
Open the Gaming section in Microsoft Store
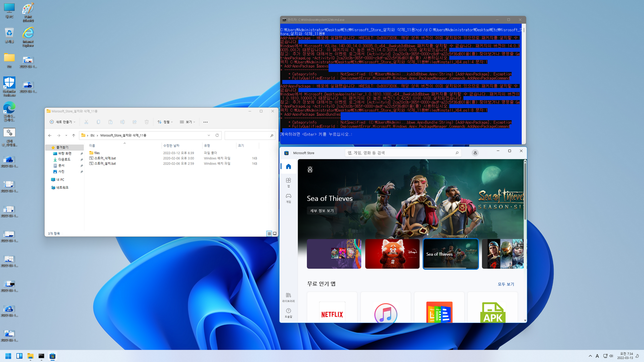tap(289, 198)
